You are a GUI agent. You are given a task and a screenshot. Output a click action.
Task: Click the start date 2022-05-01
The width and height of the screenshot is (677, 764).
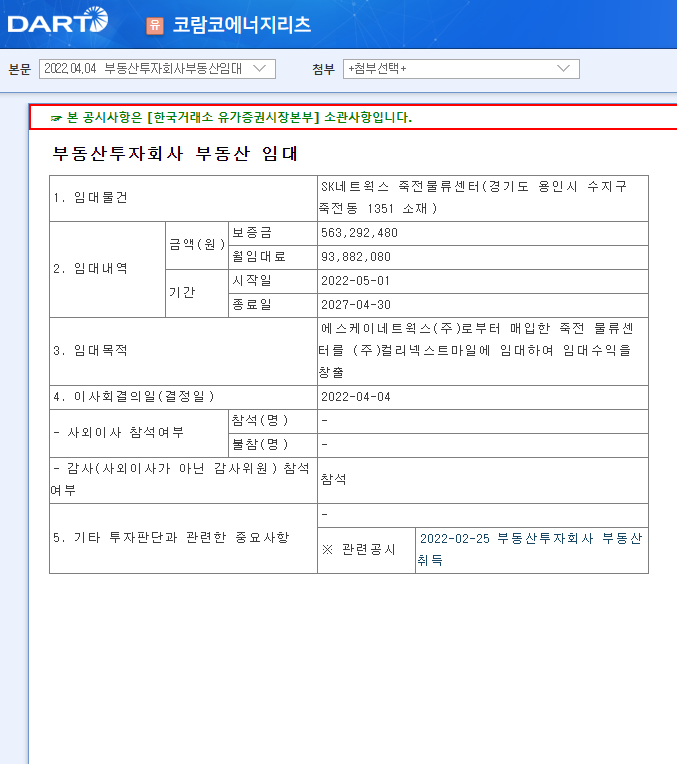click(x=356, y=281)
